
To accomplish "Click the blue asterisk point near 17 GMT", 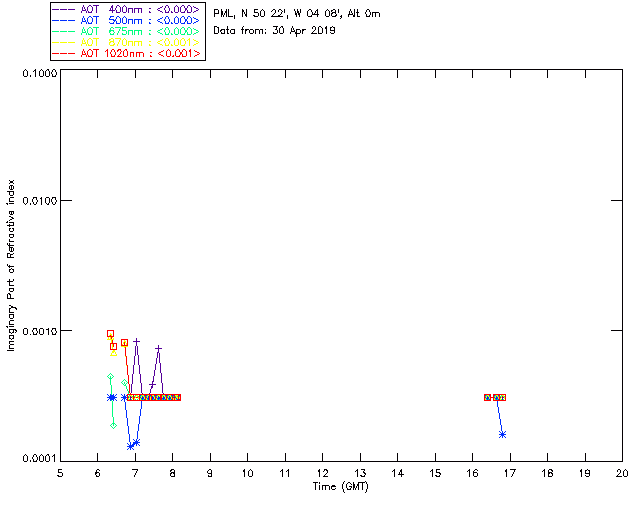I will pos(502,434).
